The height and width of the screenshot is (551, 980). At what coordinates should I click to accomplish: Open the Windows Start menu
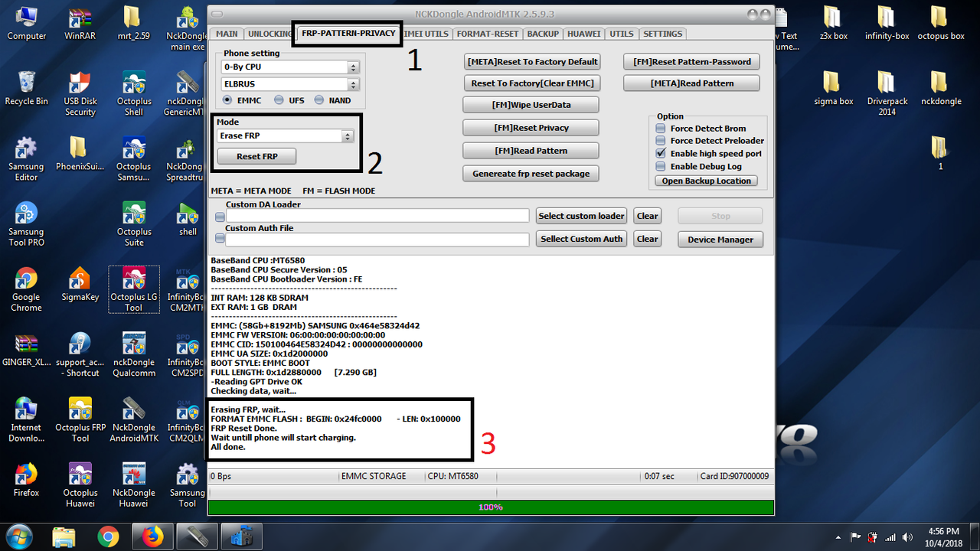(18, 536)
